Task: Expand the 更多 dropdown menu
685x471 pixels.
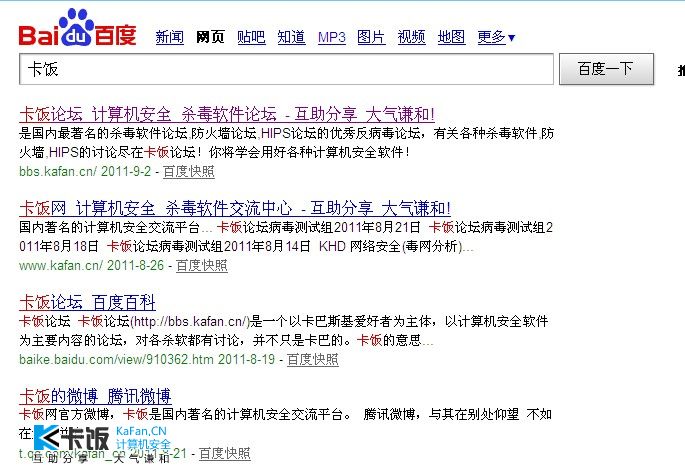Action: [496, 37]
